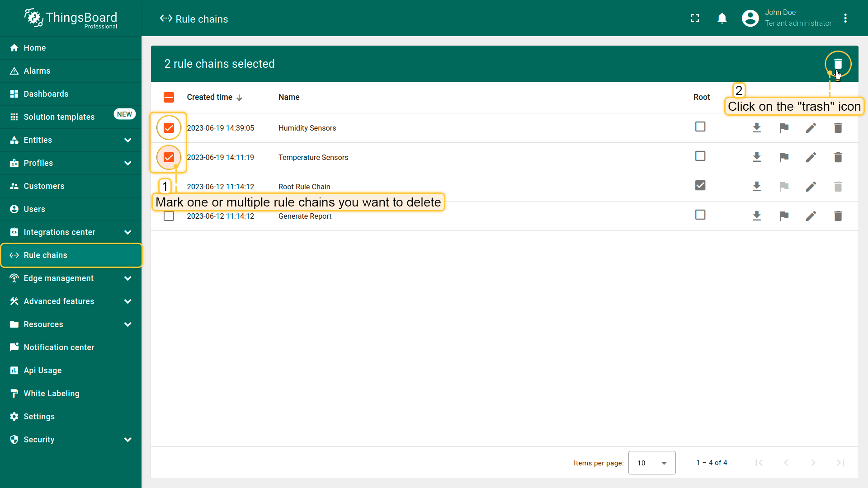868x488 pixels.
Task: Open notifications bell
Action: point(722,18)
